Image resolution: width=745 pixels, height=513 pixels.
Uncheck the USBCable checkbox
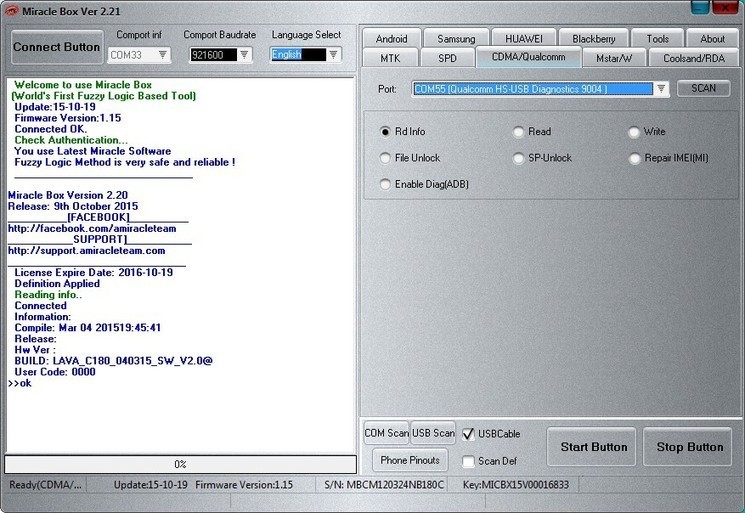pyautogui.click(x=468, y=434)
